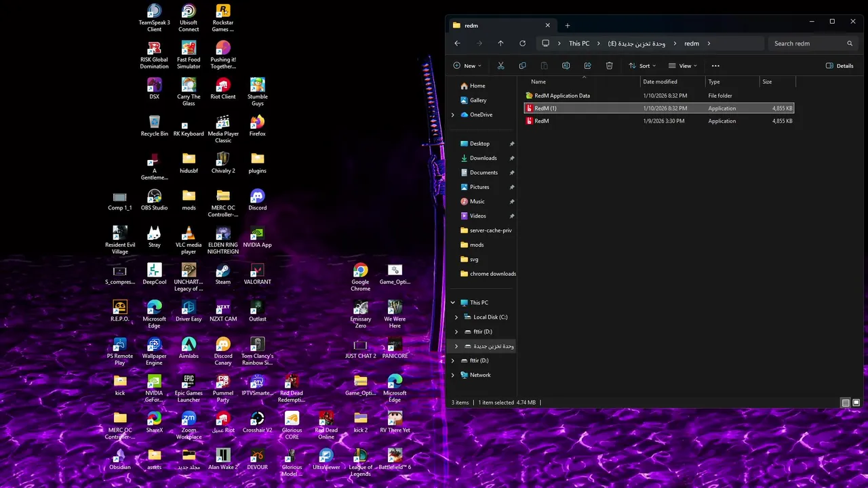Screen dimensions: 868x488
Task: Sort by Name column header
Action: pyautogui.click(x=583, y=81)
